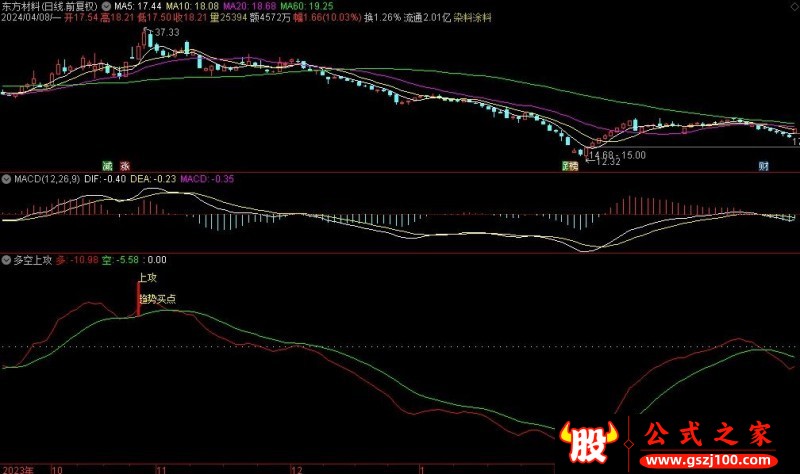Click the red 多: -10.98 value
The width and height of the screenshot is (800, 474).
(77, 260)
